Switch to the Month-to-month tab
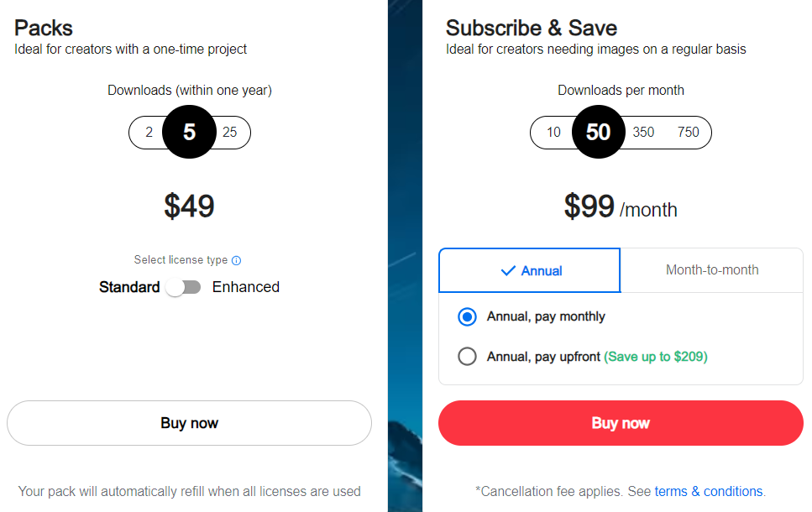 (x=712, y=269)
